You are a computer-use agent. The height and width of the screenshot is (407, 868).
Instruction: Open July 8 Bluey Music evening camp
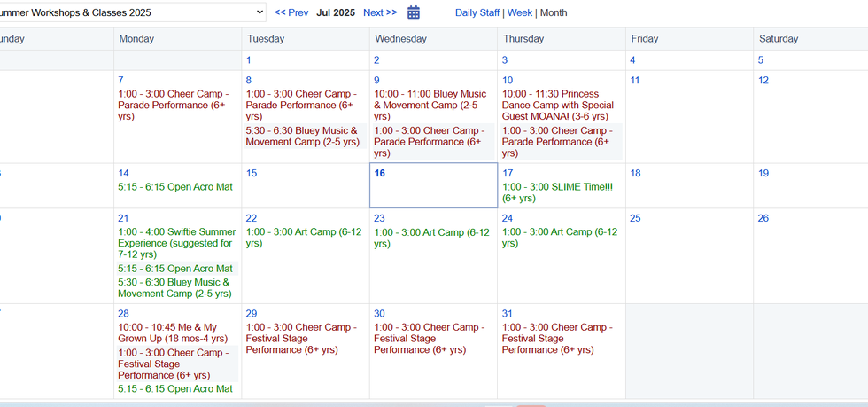point(303,137)
